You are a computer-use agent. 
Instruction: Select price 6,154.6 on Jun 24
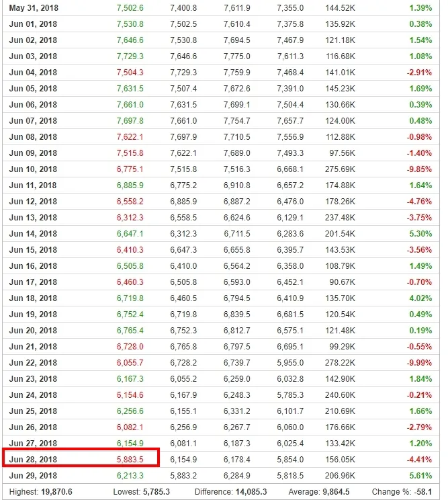[130, 395]
